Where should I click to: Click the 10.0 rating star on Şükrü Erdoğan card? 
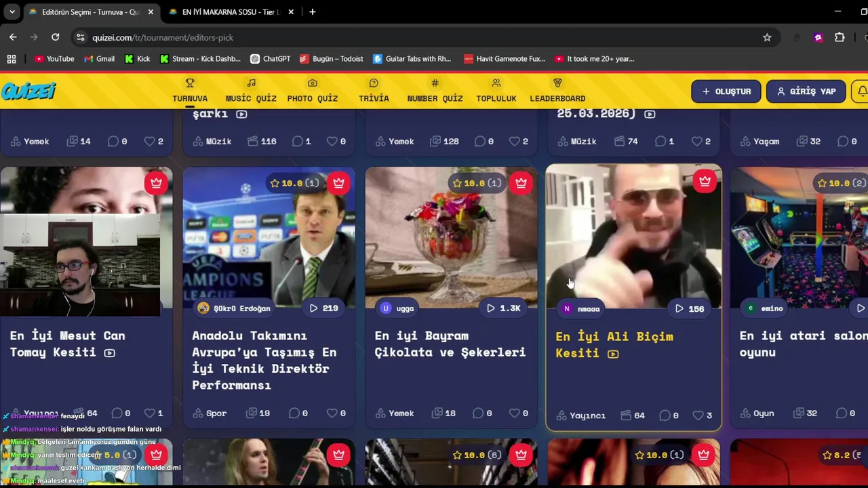tap(275, 183)
